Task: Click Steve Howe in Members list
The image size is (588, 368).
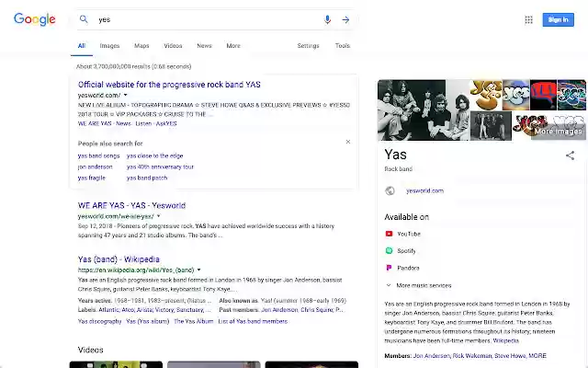Action: pyautogui.click(x=510, y=356)
